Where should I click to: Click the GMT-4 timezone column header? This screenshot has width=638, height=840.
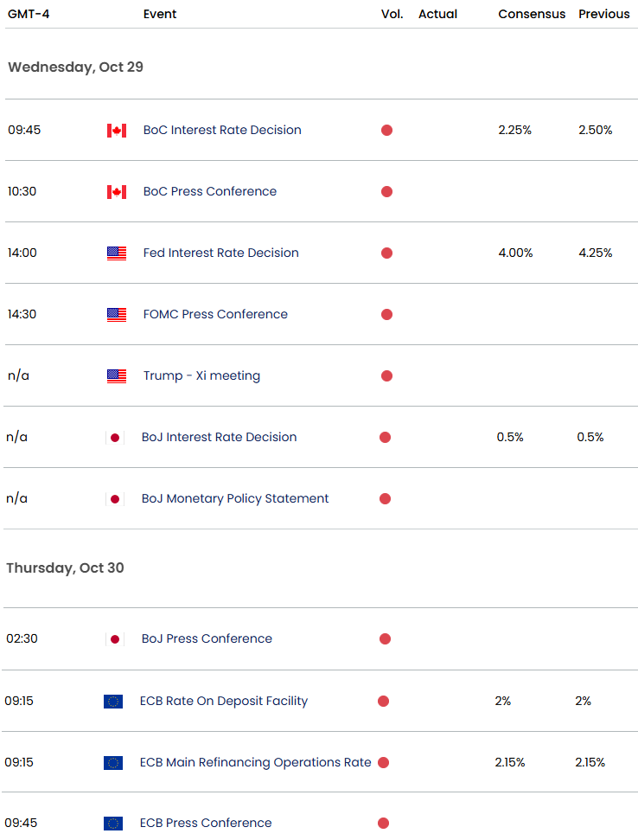point(28,15)
